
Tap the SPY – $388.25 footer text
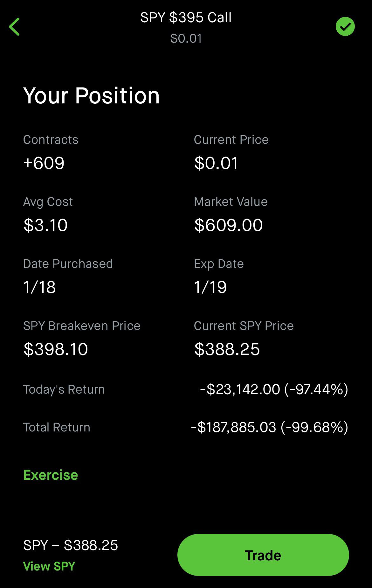(x=71, y=545)
